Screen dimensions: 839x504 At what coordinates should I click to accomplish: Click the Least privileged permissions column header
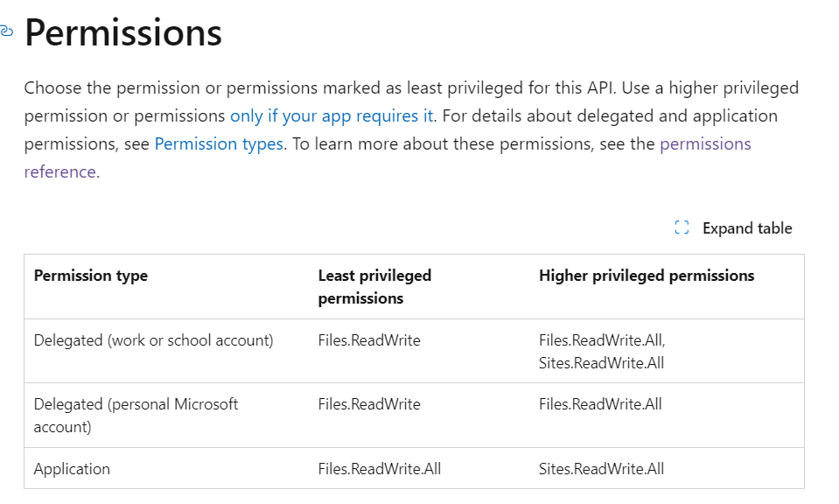point(374,287)
